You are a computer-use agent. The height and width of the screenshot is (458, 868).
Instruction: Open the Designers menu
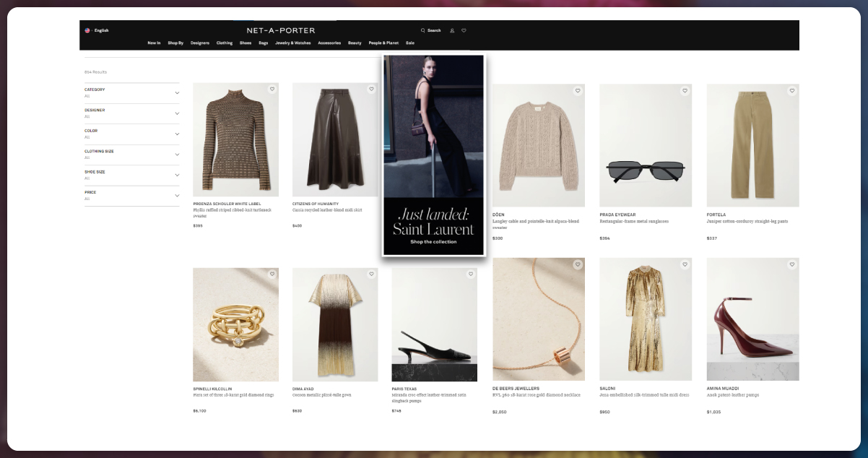click(x=200, y=43)
